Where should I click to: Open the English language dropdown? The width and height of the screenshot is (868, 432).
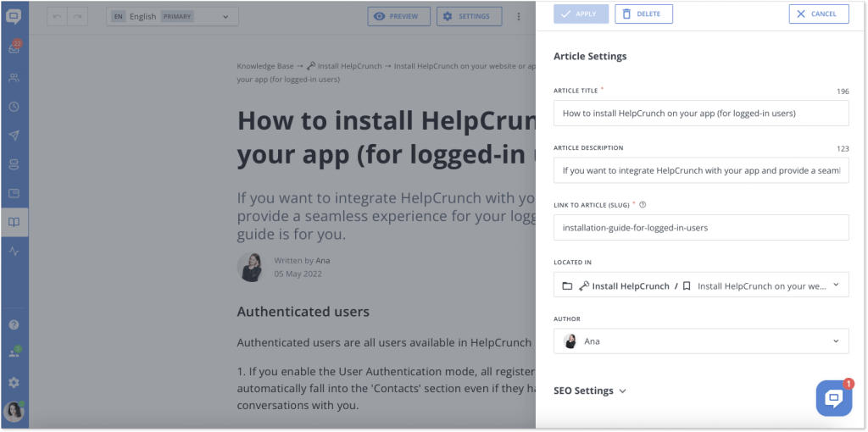[173, 17]
